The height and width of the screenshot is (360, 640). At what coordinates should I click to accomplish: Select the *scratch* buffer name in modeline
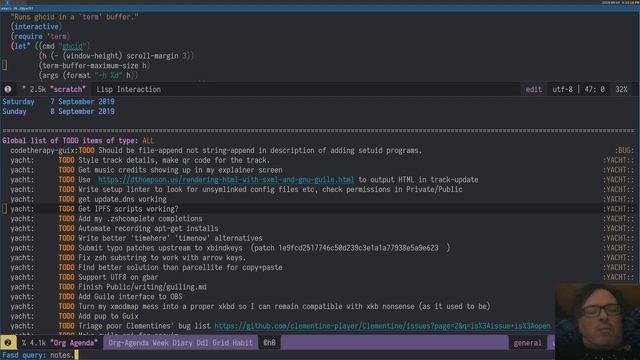click(x=68, y=89)
